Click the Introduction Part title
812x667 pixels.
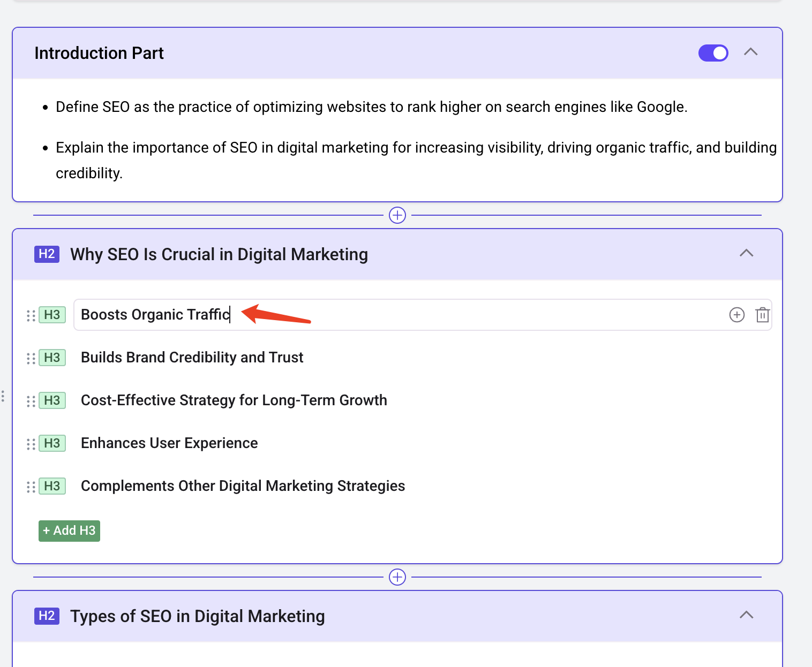[99, 53]
